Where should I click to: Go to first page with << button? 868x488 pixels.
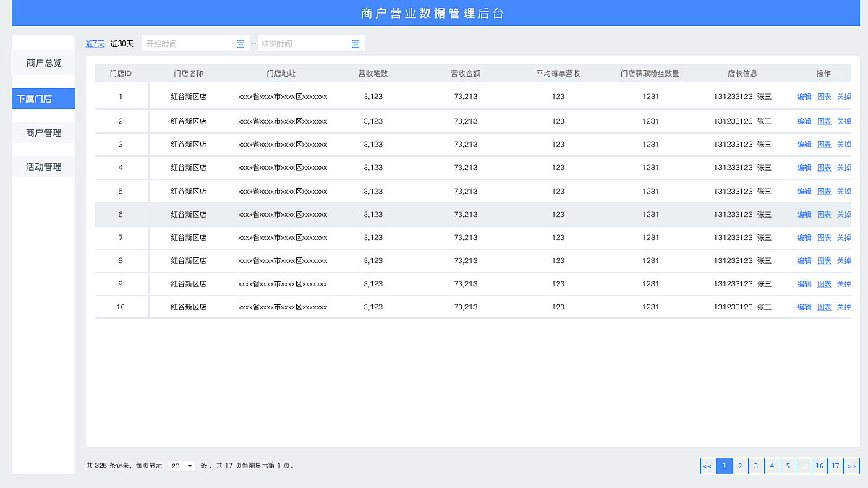pos(707,466)
